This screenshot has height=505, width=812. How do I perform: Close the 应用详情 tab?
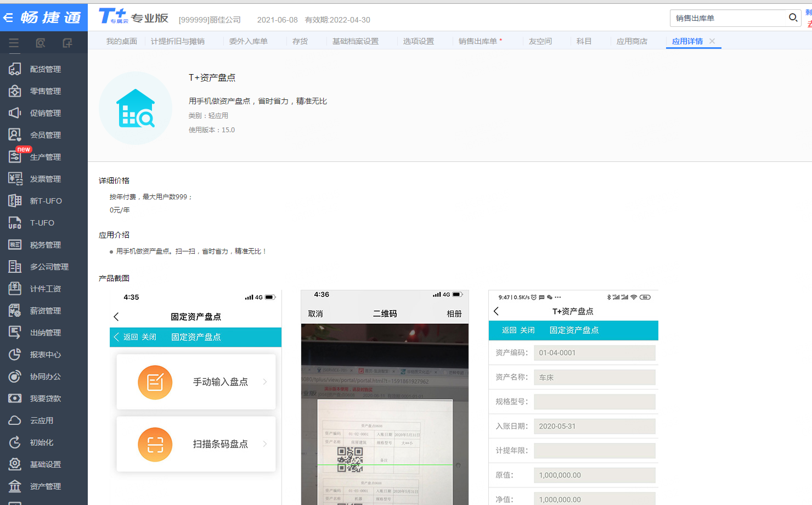712,41
